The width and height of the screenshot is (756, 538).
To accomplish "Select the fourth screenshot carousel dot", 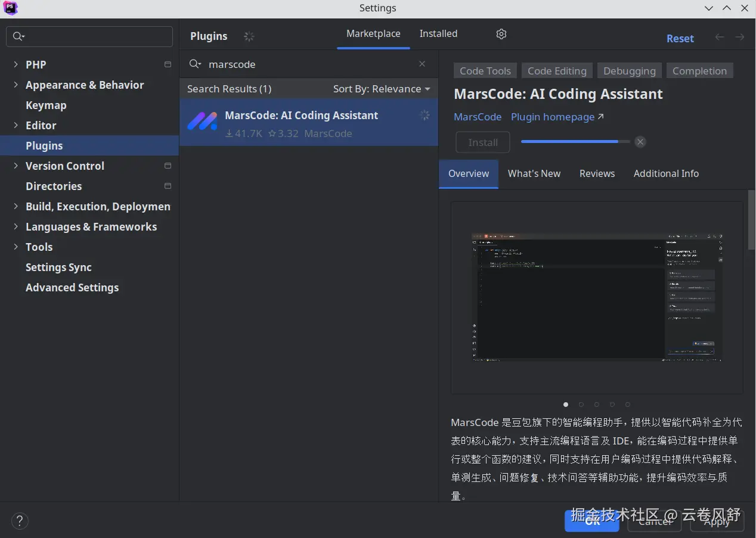I will [x=612, y=405].
